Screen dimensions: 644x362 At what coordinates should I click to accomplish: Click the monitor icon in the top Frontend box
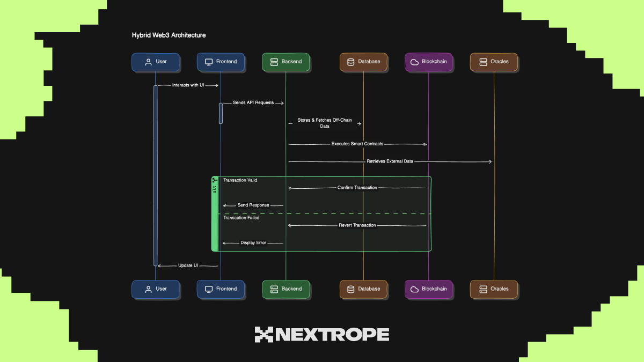pyautogui.click(x=209, y=62)
